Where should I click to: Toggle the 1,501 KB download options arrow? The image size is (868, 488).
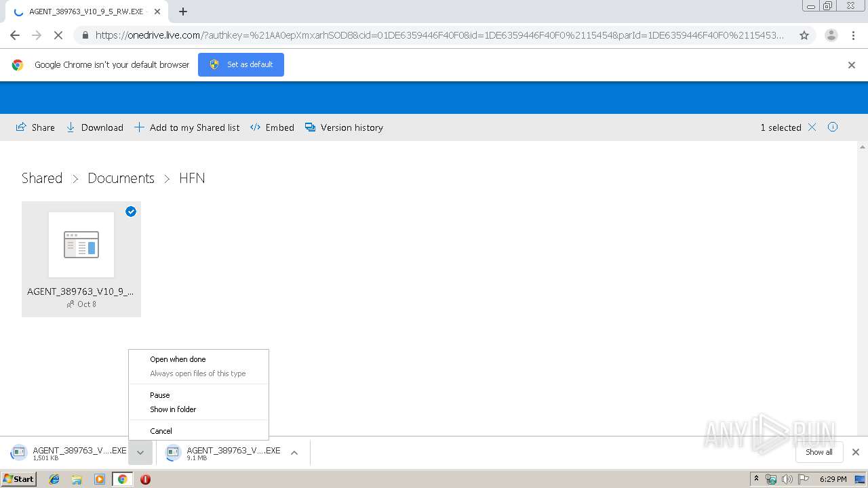click(x=140, y=453)
